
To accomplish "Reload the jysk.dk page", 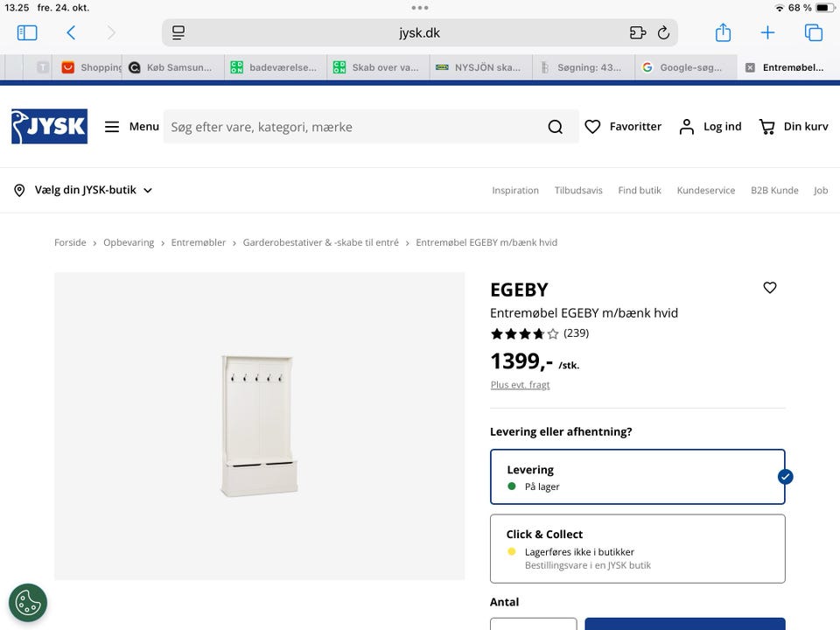I will (x=663, y=33).
